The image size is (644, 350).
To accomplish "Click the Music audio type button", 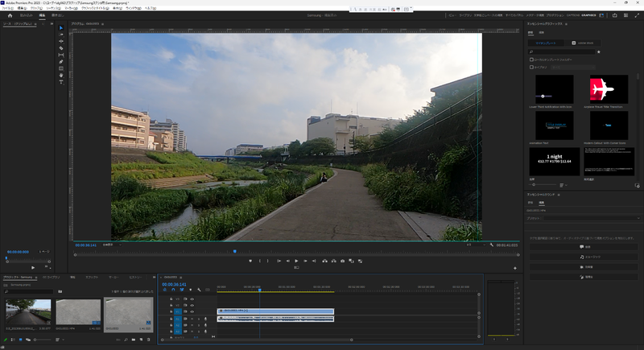I will pos(583,257).
